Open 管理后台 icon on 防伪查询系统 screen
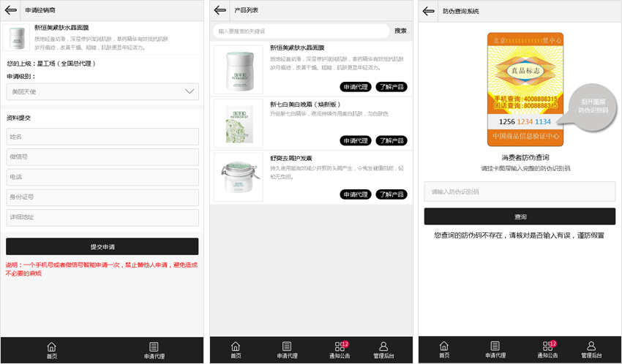 [591, 350]
